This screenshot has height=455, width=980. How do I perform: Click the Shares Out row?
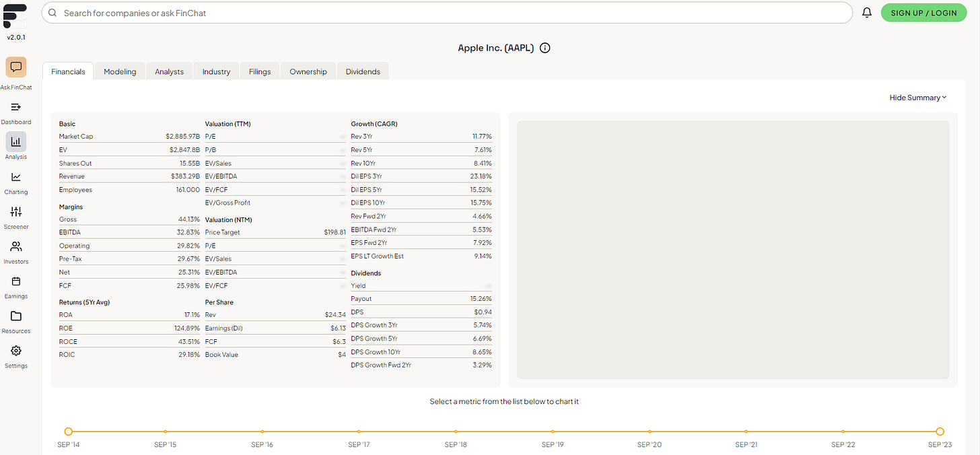[129, 164]
